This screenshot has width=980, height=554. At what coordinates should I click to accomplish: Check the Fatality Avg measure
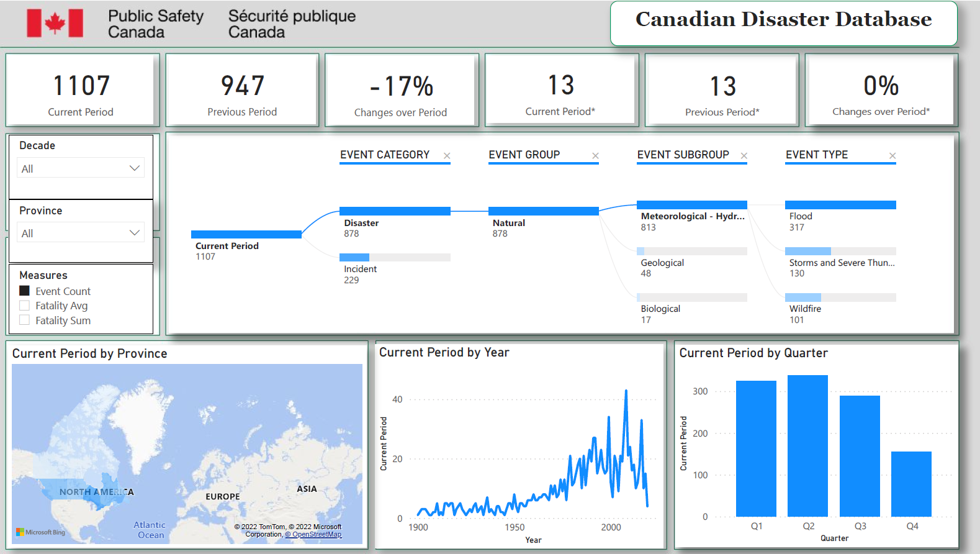(x=25, y=306)
